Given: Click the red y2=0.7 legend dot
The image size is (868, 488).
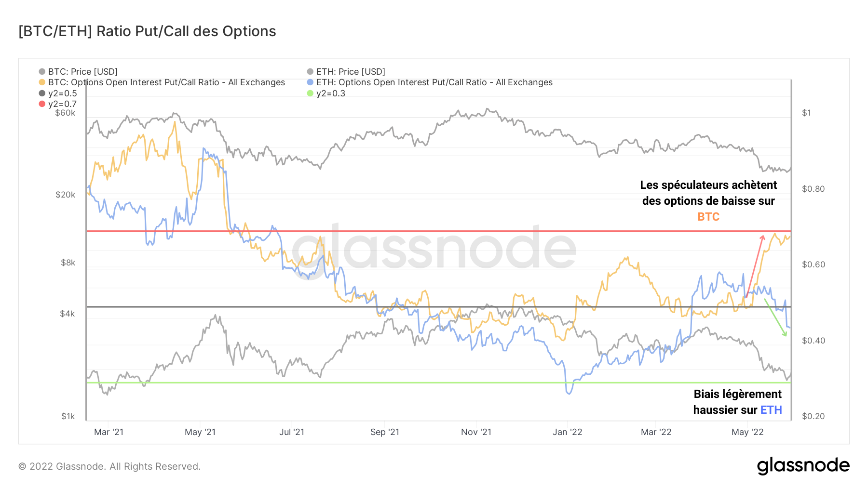Looking at the screenshot, I should coord(42,104).
